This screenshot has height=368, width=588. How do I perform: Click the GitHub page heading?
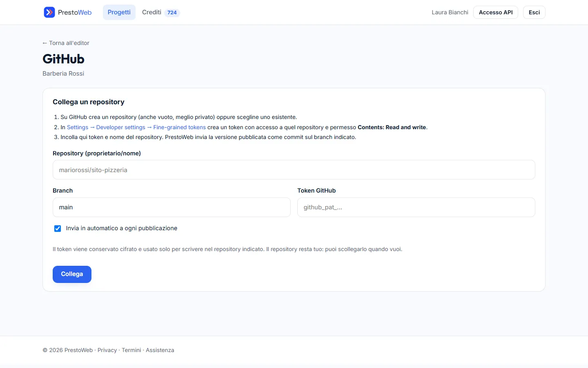pyautogui.click(x=63, y=59)
